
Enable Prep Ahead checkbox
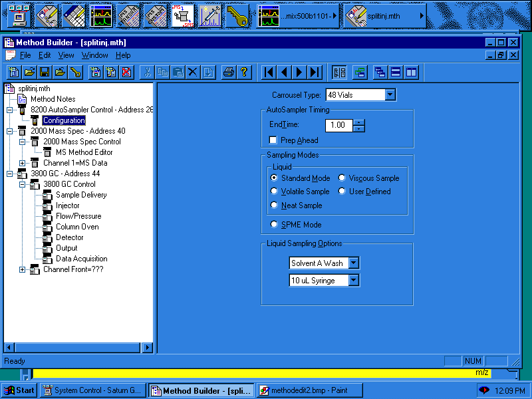pyautogui.click(x=273, y=140)
